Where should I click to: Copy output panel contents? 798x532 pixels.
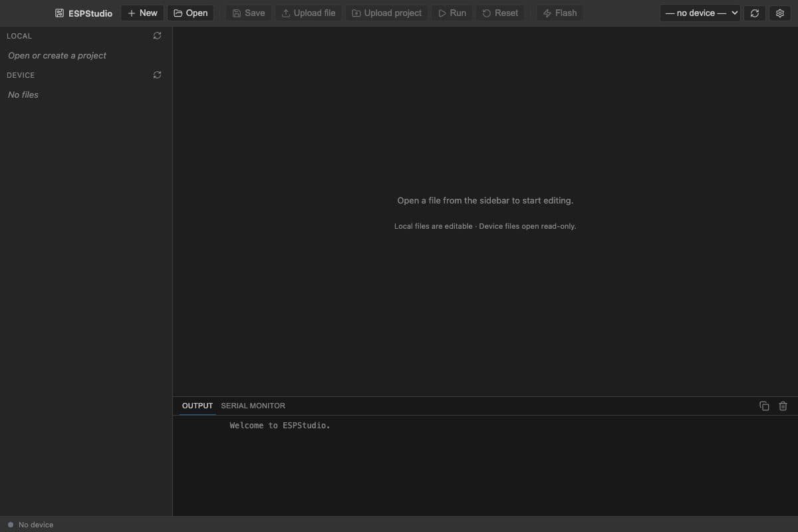(764, 406)
